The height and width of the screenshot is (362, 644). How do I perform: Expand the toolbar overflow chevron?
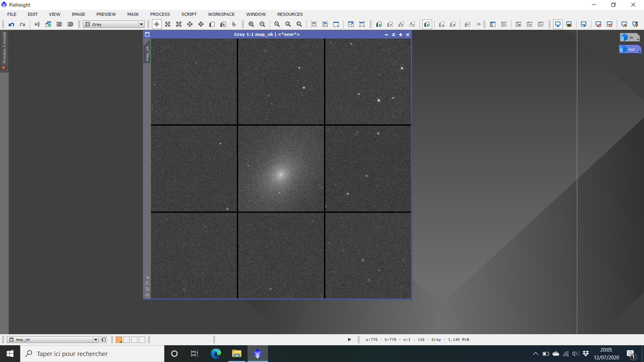point(478,24)
